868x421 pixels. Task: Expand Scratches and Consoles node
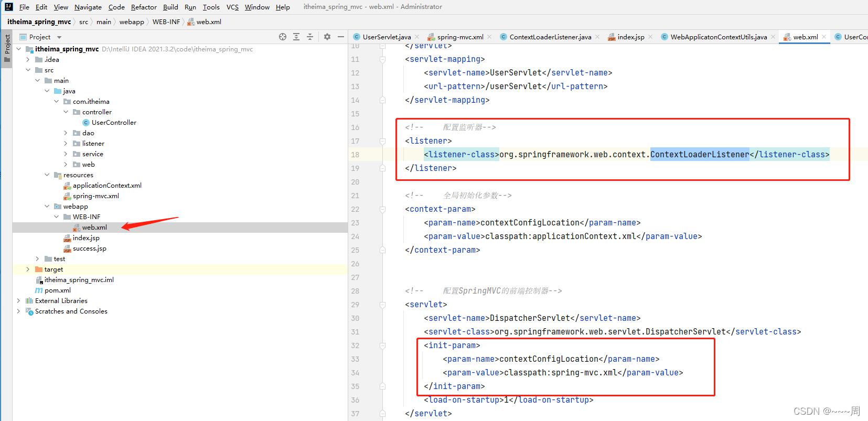pos(19,311)
